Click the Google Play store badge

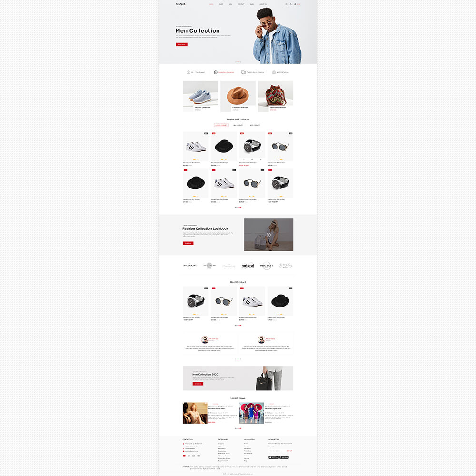pyautogui.click(x=274, y=457)
